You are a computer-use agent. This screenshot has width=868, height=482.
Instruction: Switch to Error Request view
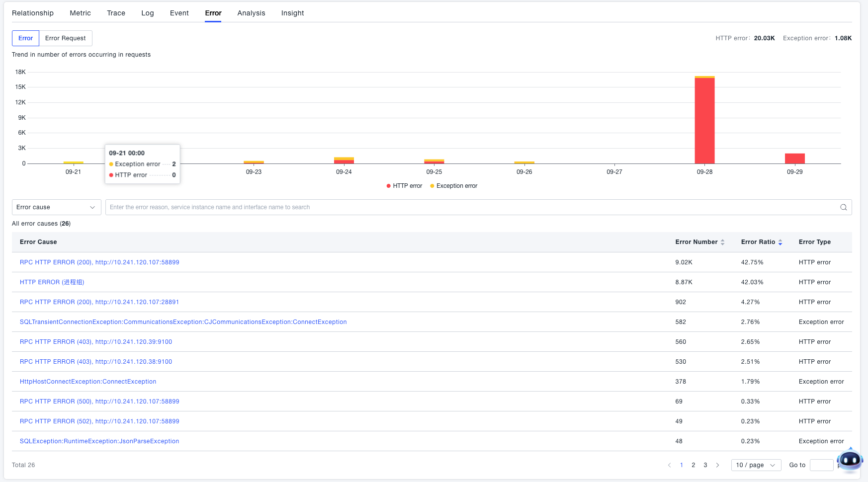pyautogui.click(x=65, y=38)
